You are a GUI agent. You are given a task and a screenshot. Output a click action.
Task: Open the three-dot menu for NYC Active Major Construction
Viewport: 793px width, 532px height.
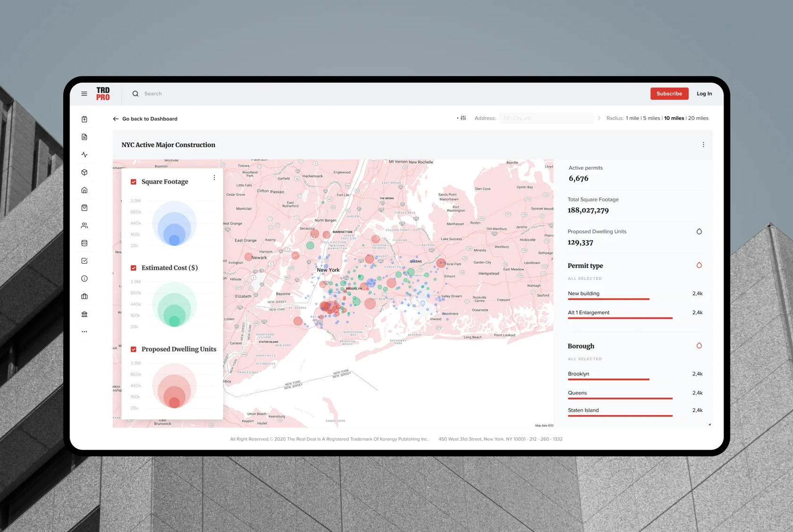click(x=703, y=145)
